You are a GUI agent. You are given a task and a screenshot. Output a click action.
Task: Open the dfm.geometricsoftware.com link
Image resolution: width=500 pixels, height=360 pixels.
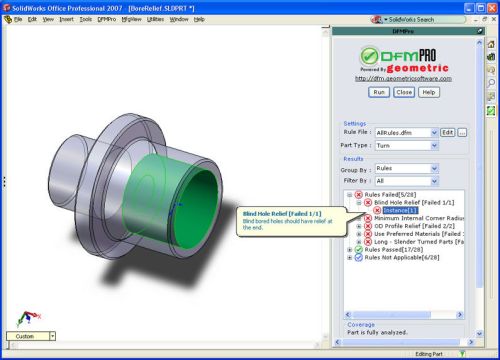pyautogui.click(x=403, y=78)
